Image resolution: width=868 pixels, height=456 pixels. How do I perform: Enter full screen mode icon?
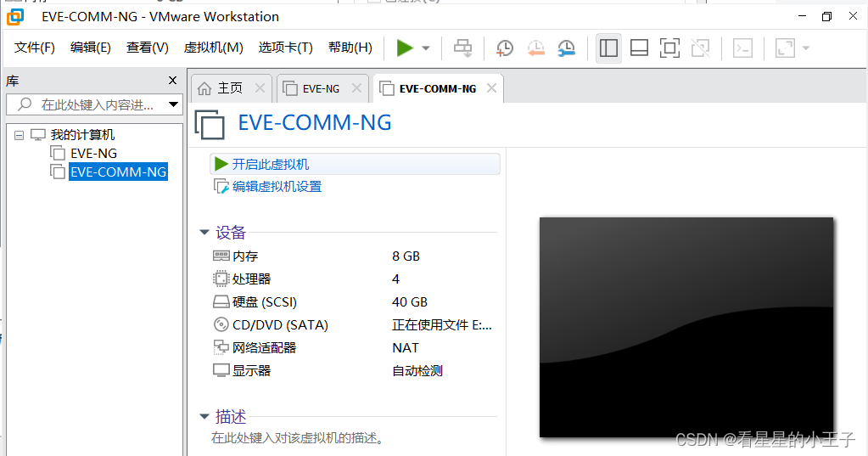[669, 48]
